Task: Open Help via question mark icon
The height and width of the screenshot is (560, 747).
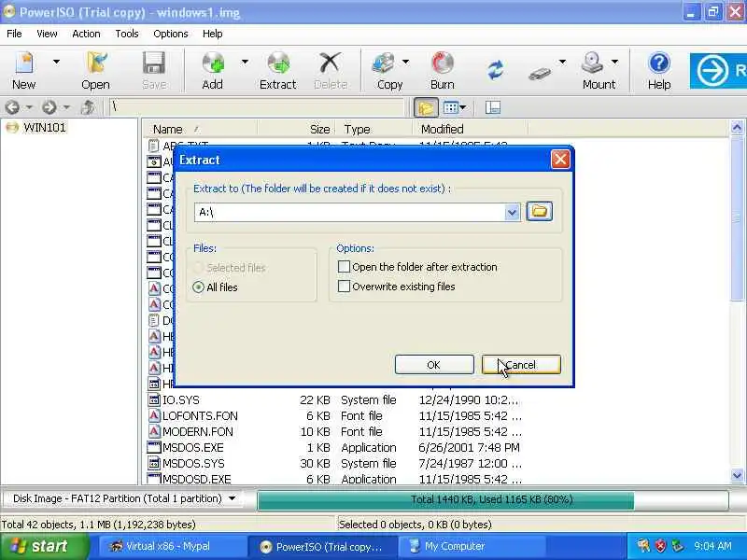Action: [659, 63]
